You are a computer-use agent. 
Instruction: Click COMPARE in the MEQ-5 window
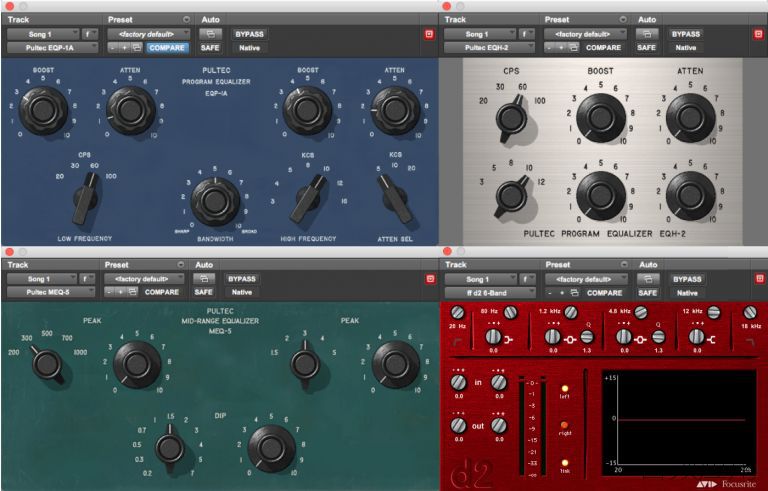point(162,292)
